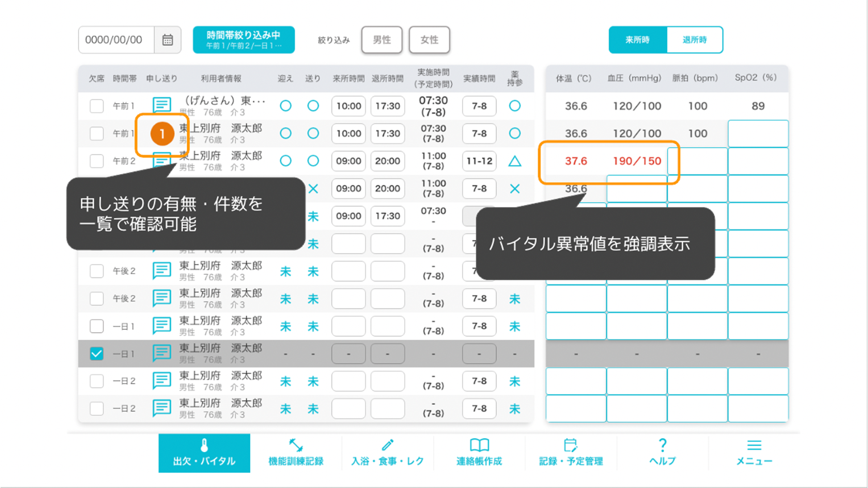Open the ヘルプ question mark icon
The height and width of the screenshot is (488, 868).
tap(662, 446)
